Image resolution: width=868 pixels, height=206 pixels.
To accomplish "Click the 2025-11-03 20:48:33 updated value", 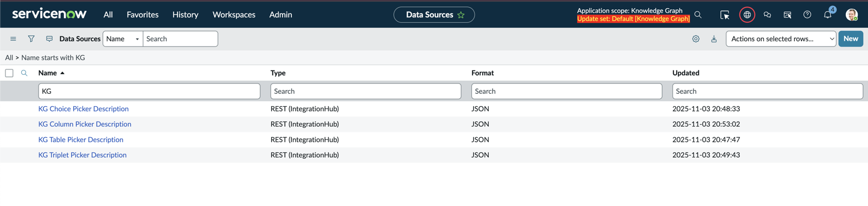I will tap(706, 109).
